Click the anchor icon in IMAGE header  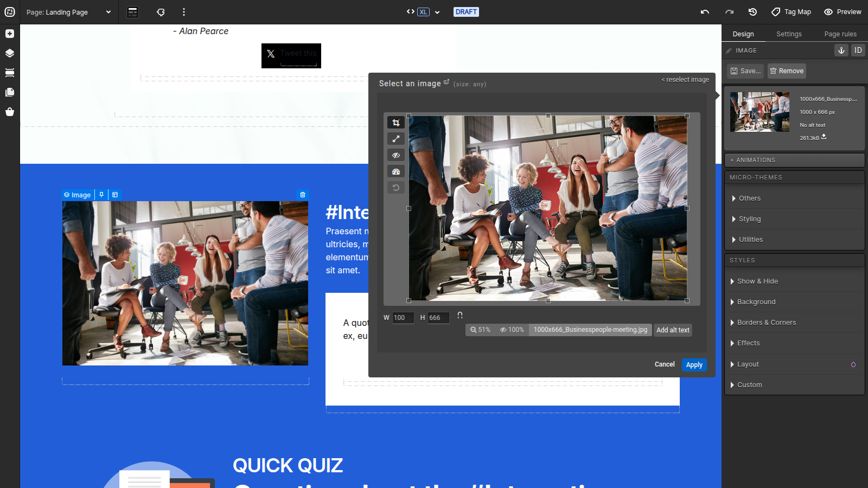841,50
